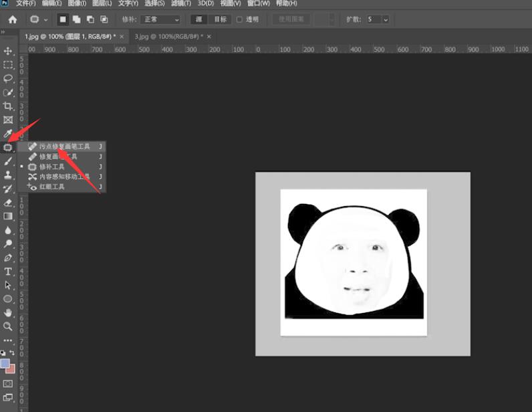532x412 pixels.
Task: Swap foreground and background colors
Action: (12, 352)
